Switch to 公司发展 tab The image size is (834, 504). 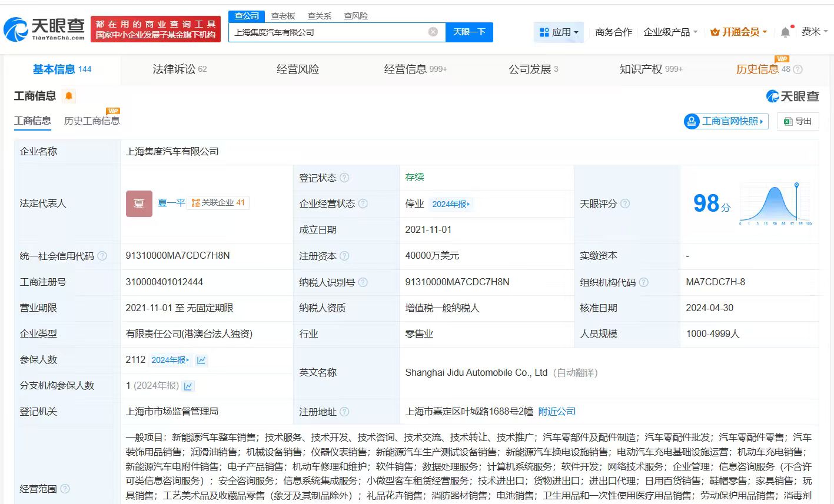pos(533,69)
